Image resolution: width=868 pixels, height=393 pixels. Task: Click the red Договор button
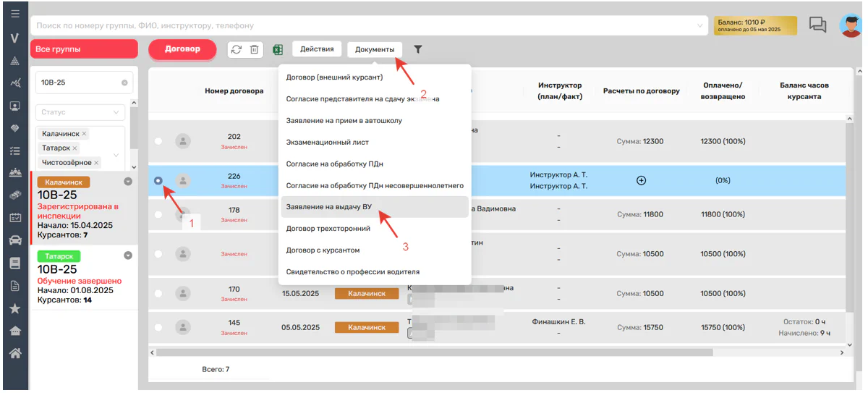[x=182, y=49]
